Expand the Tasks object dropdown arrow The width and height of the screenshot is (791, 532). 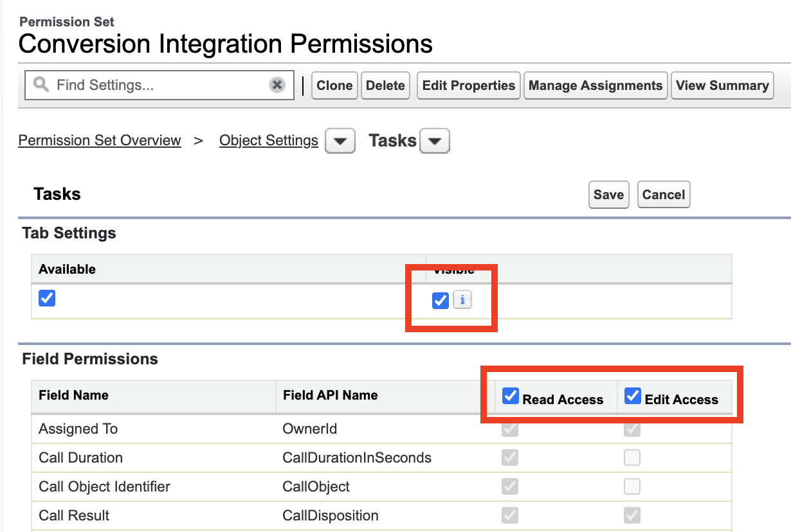point(435,141)
